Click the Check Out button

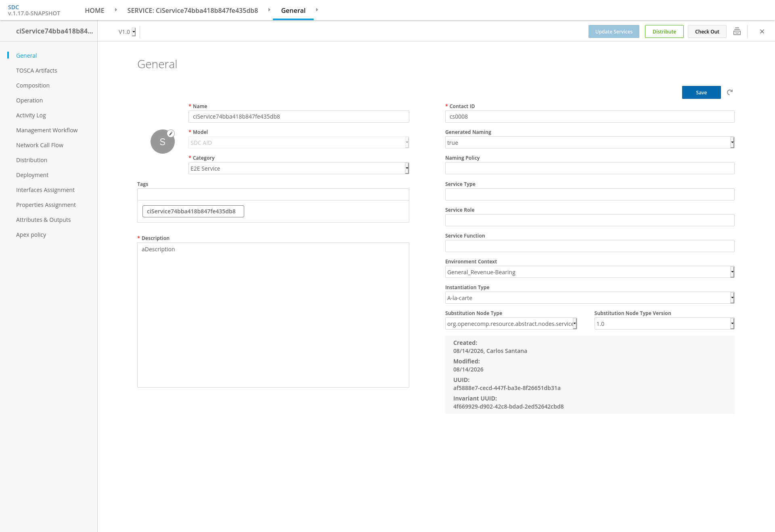tap(707, 31)
